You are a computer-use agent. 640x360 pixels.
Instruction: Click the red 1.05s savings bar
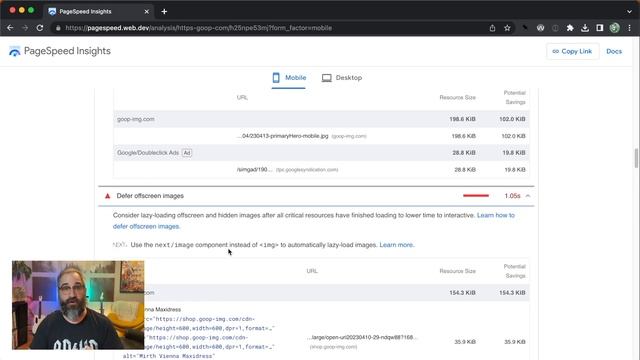(476, 196)
